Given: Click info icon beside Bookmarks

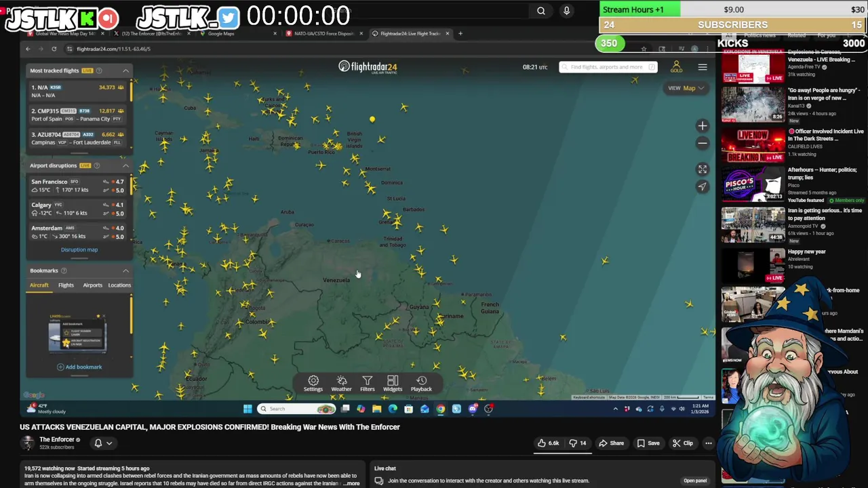Looking at the screenshot, I should (x=64, y=270).
